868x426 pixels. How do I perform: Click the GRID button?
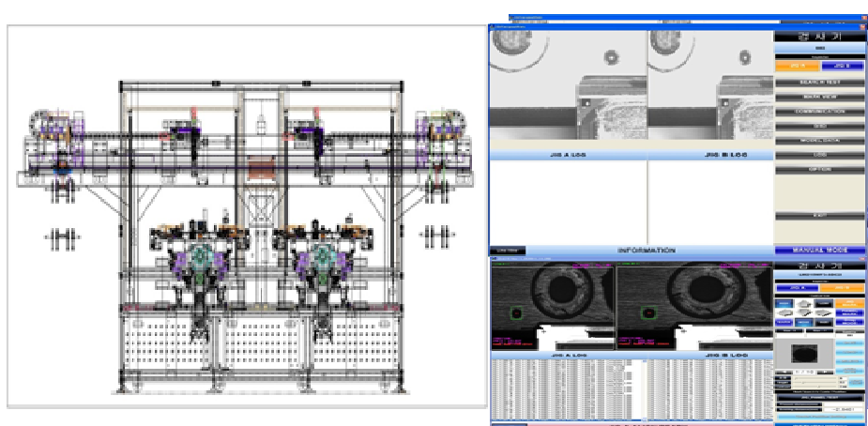coord(819,126)
